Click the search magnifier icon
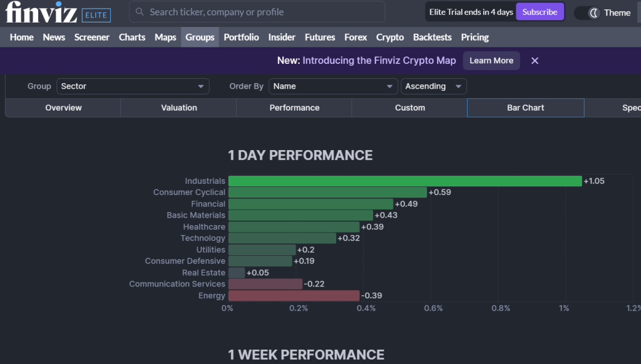This screenshot has height=364, width=641. tap(138, 12)
